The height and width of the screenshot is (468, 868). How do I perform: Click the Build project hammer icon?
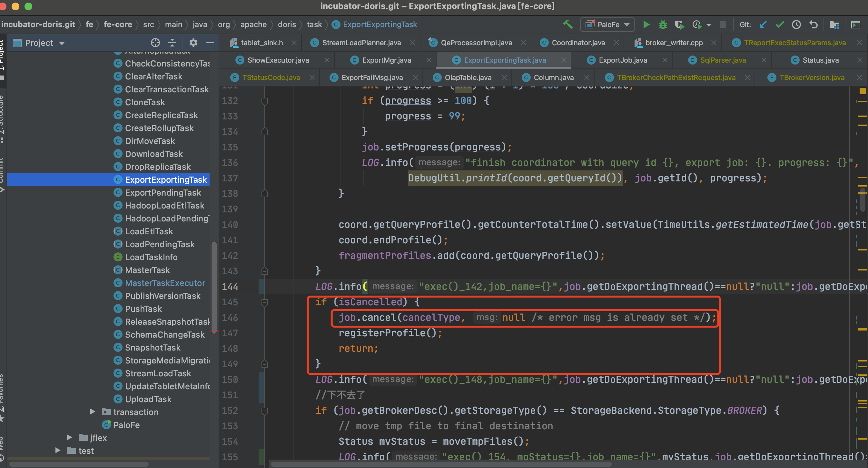tap(568, 25)
